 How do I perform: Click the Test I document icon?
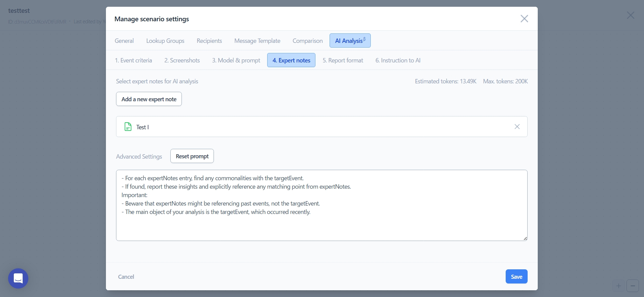click(x=128, y=127)
